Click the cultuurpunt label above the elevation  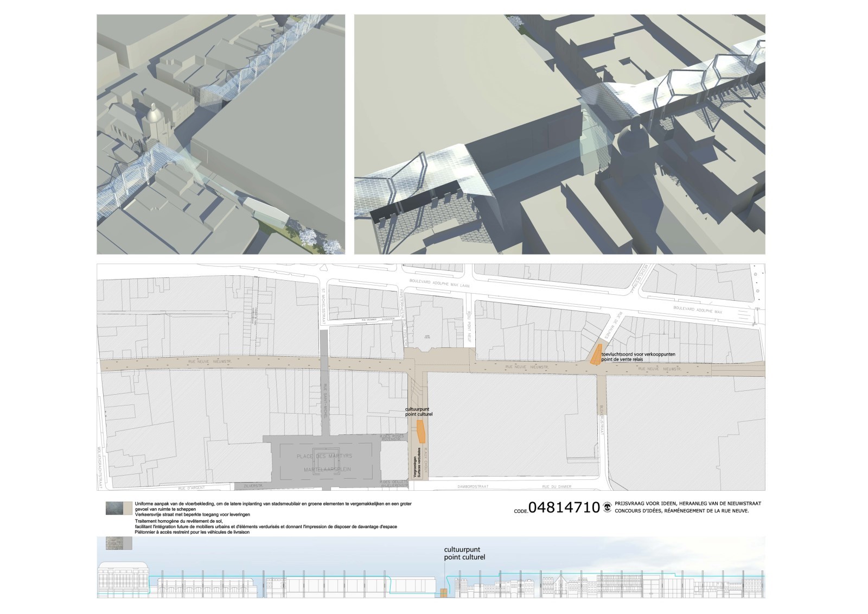464,553
